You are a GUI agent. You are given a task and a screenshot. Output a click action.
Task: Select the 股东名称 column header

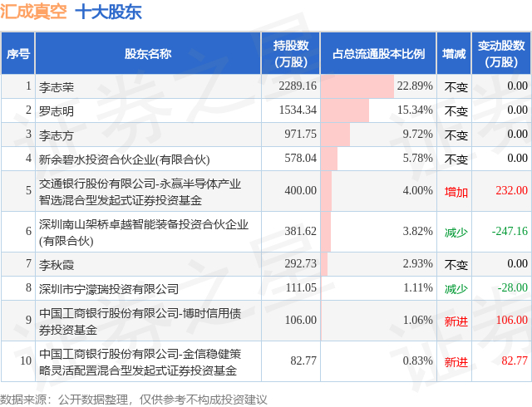click(x=148, y=54)
